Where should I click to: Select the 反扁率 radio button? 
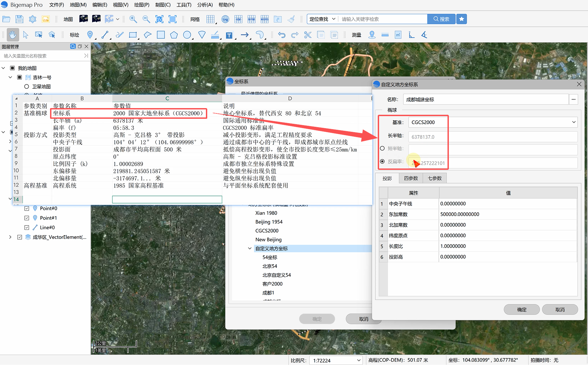(x=382, y=161)
